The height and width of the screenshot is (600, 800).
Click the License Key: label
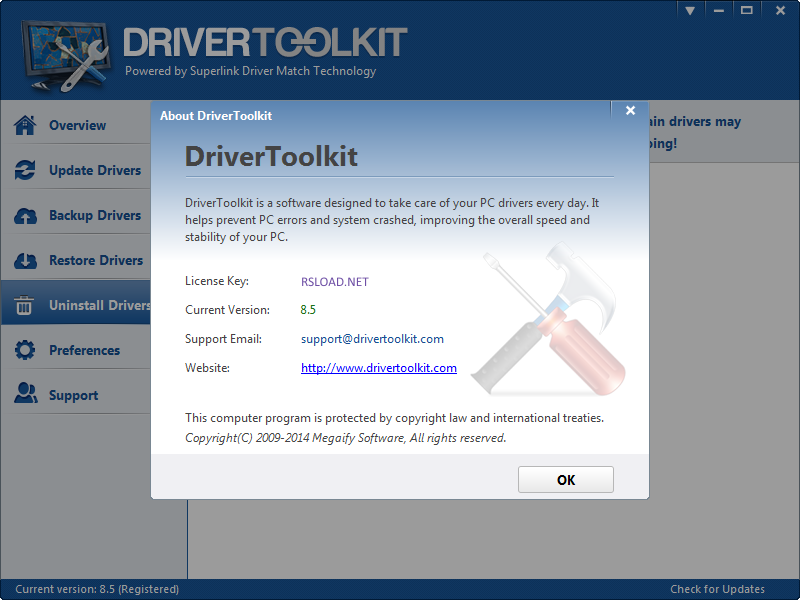point(217,281)
